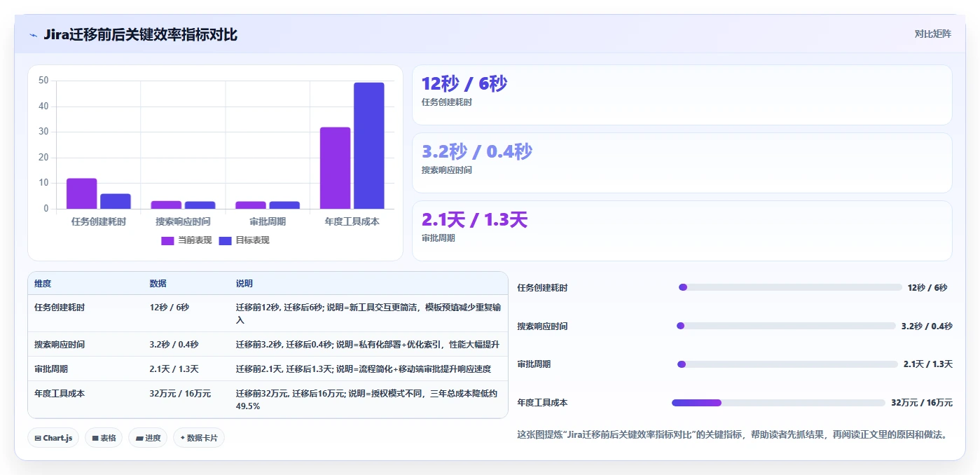Click the 任务创建耗时 progress bar
980x475 pixels.
tap(790, 287)
